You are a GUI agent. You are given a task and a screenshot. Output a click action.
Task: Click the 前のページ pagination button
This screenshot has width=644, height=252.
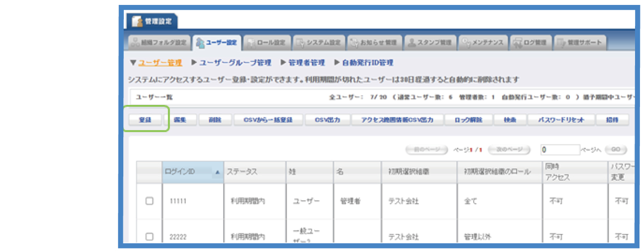point(426,150)
